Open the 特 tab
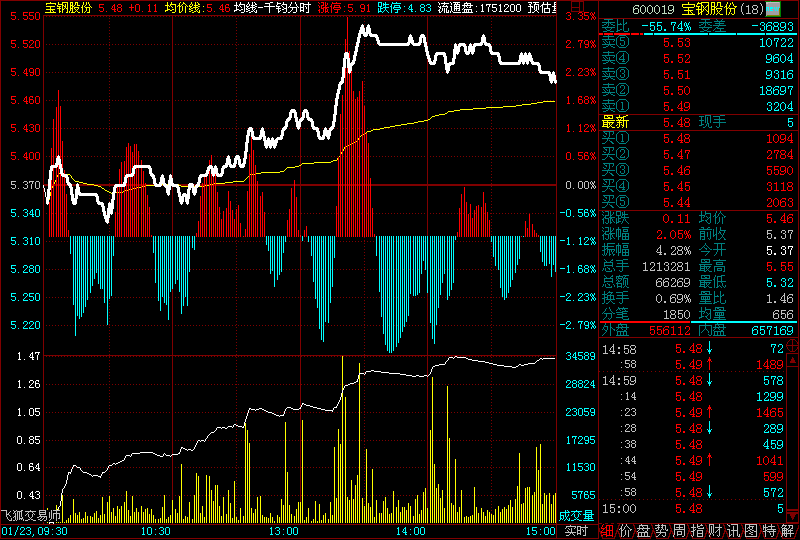Viewport: 800px width, 540px height. click(769, 531)
